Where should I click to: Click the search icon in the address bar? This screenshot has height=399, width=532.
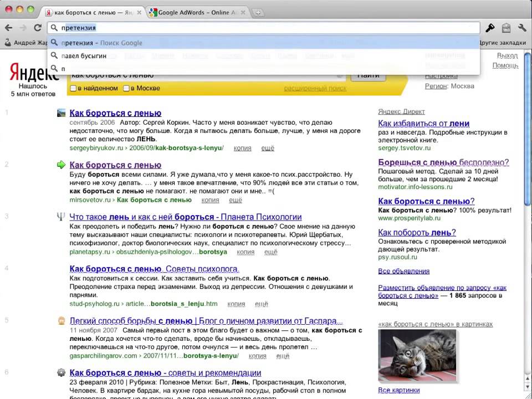pos(54,28)
